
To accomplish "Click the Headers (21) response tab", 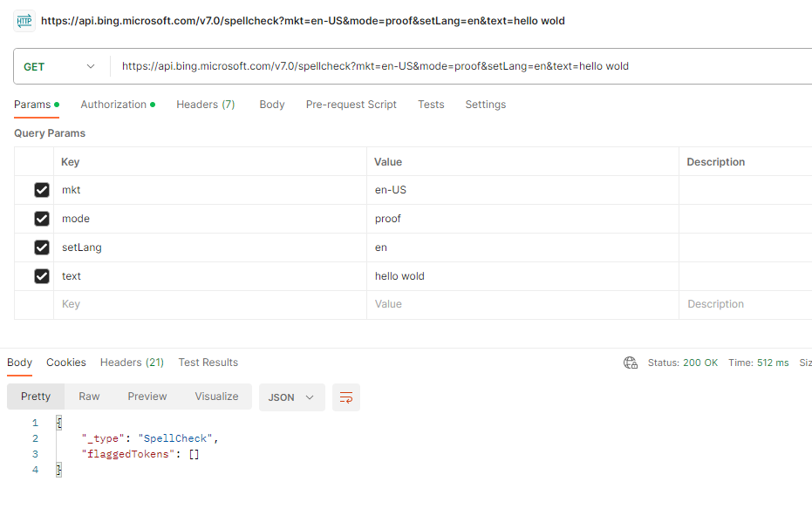I will pos(132,362).
